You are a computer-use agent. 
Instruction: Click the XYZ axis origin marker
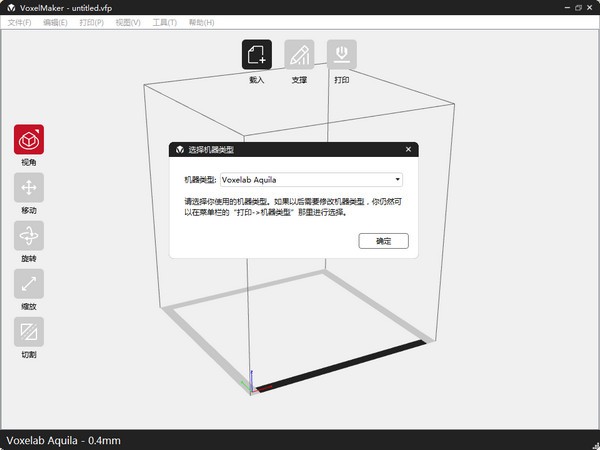pyautogui.click(x=251, y=387)
